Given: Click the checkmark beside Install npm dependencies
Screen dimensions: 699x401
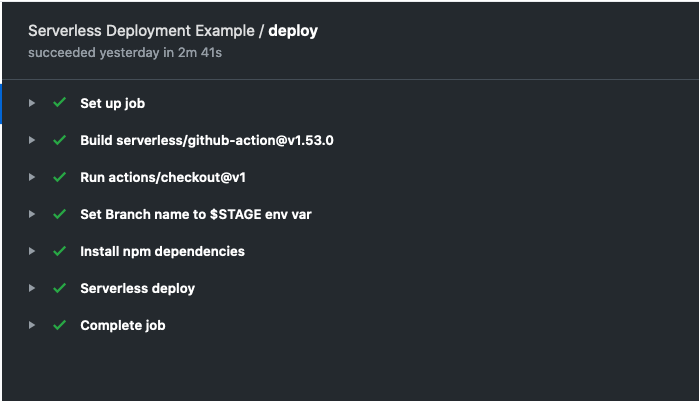Looking at the screenshot, I should [x=60, y=251].
